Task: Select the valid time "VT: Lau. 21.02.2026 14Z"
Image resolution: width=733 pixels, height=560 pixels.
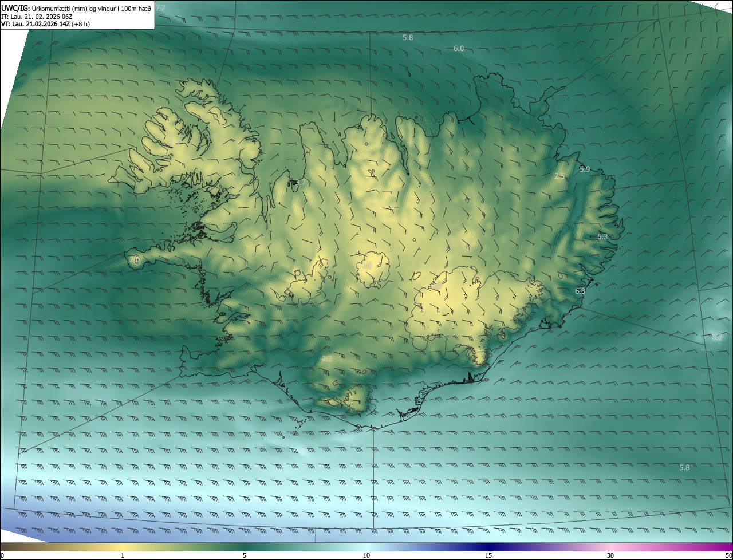Action: 36,24
